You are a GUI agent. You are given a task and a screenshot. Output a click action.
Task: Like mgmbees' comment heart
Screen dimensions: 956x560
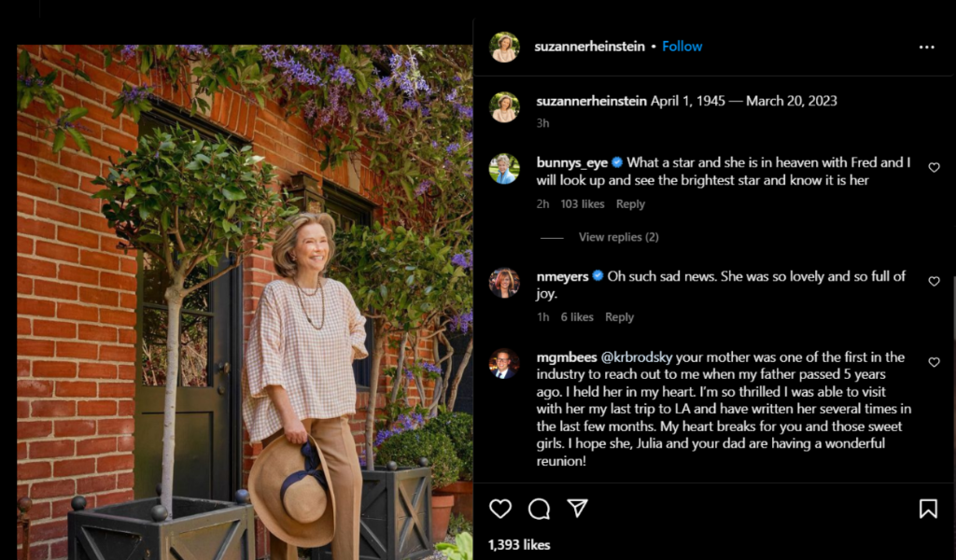coord(934,362)
